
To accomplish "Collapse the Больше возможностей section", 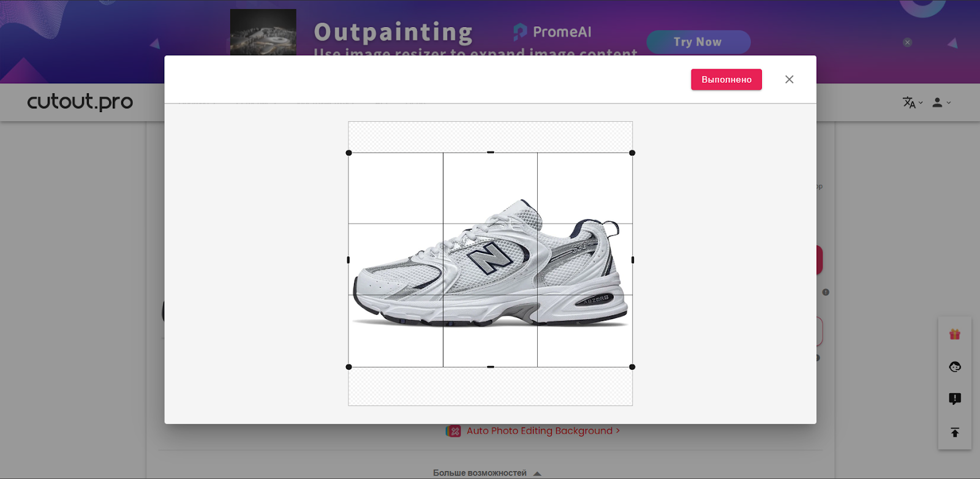I will pyautogui.click(x=488, y=473).
